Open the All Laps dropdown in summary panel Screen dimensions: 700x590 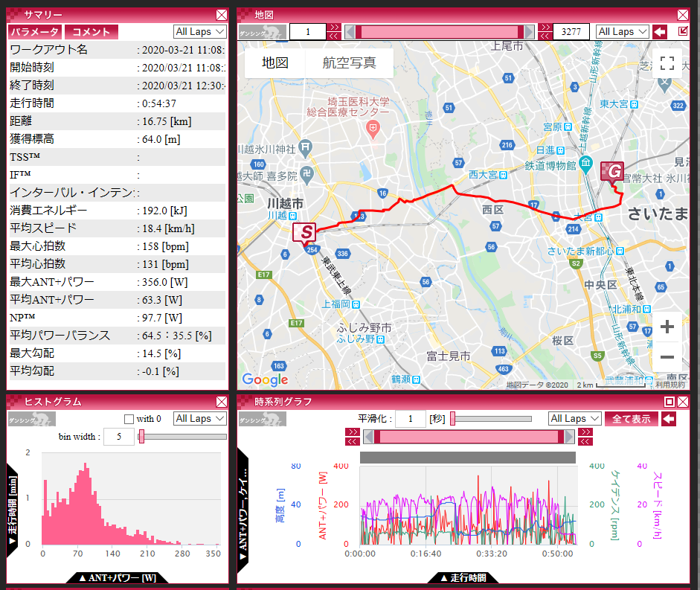pyautogui.click(x=199, y=32)
